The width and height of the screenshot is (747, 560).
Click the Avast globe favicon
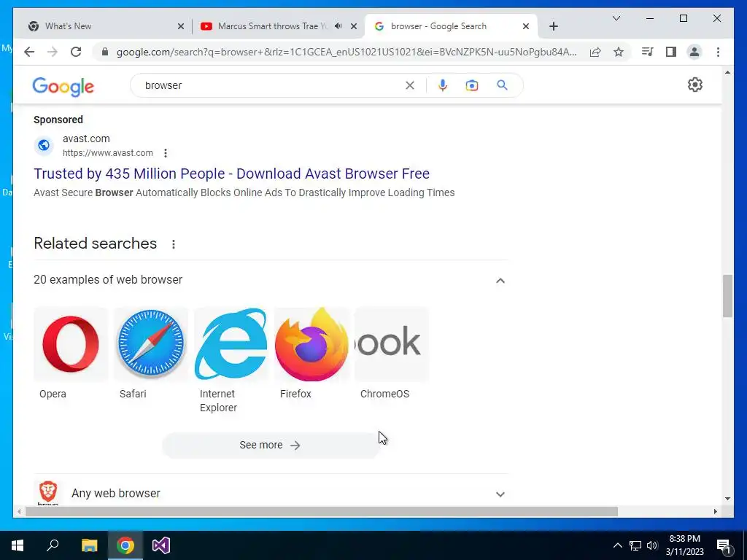(x=44, y=145)
